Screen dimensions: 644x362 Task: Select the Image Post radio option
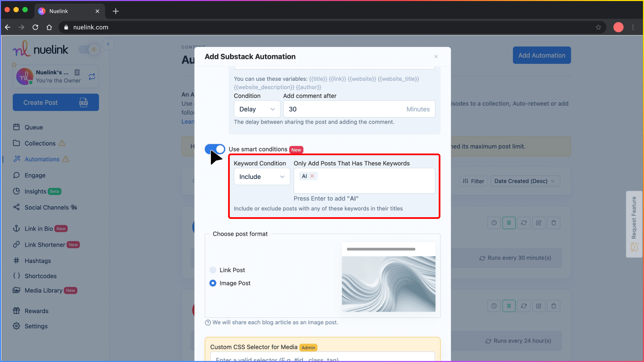click(x=213, y=283)
